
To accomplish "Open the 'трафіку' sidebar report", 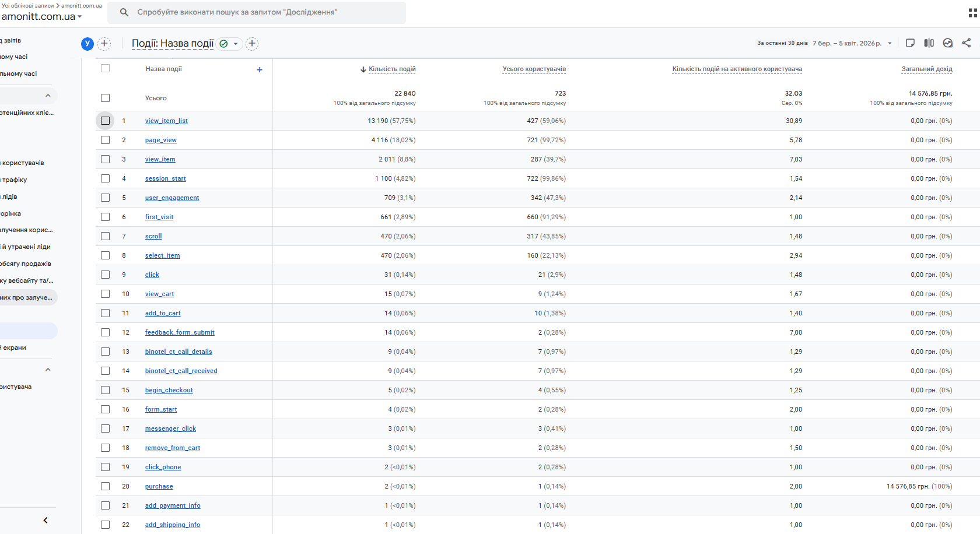I will point(14,180).
